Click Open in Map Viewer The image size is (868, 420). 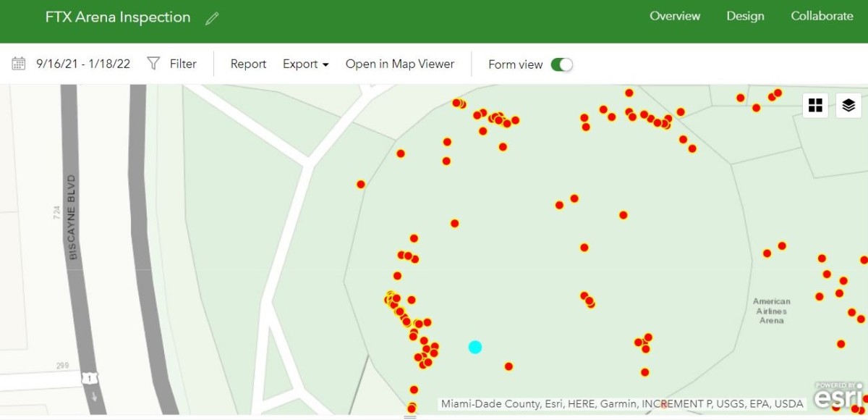[x=400, y=64]
